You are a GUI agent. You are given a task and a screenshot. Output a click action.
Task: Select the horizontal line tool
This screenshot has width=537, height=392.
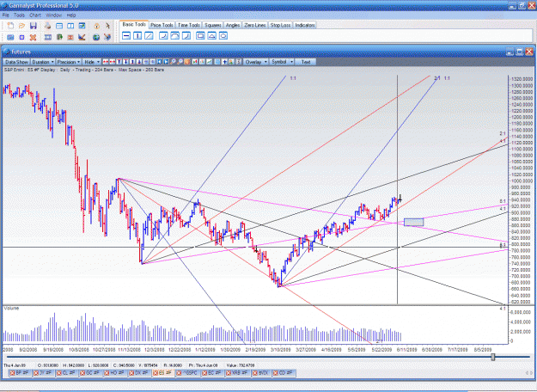[126, 35]
